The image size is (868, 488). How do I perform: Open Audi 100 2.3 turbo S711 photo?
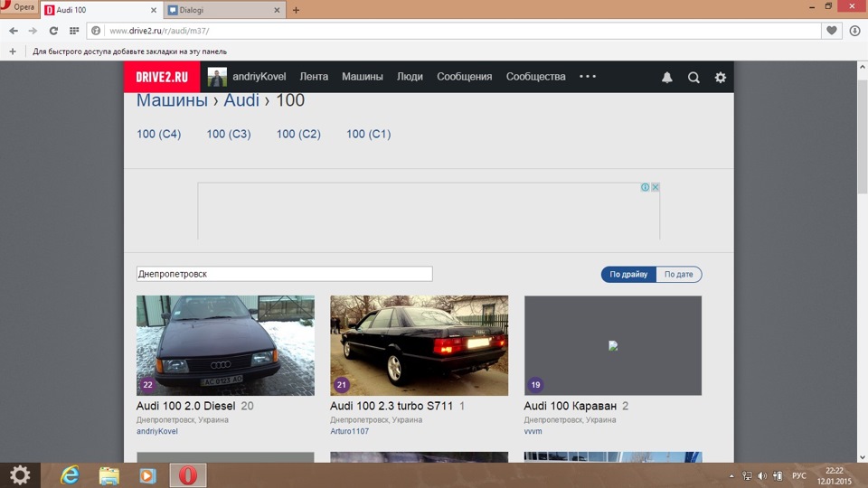(x=419, y=345)
